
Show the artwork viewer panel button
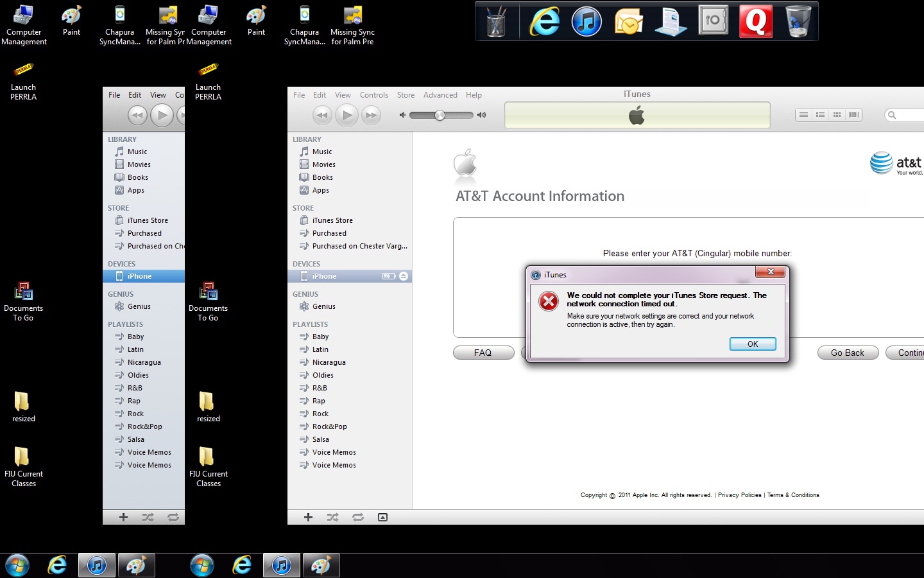(382, 517)
